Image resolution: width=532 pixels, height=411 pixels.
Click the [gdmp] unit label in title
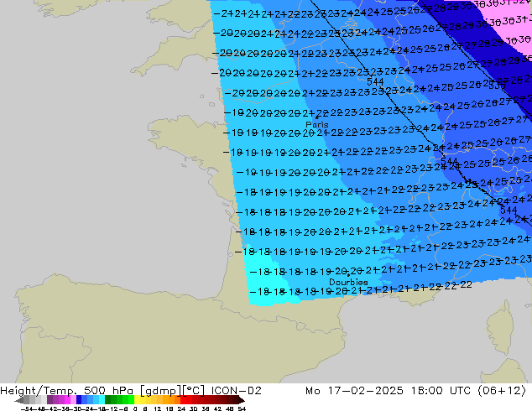160,391
